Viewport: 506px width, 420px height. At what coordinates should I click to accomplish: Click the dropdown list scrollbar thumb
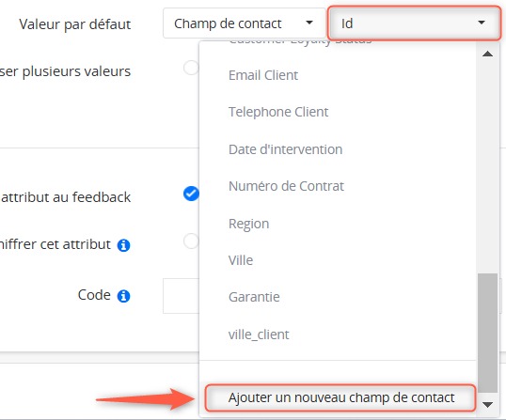coord(487,333)
